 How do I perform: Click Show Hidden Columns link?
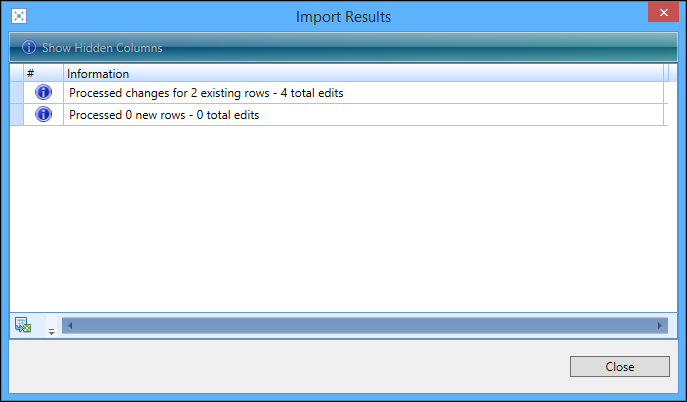(x=102, y=48)
